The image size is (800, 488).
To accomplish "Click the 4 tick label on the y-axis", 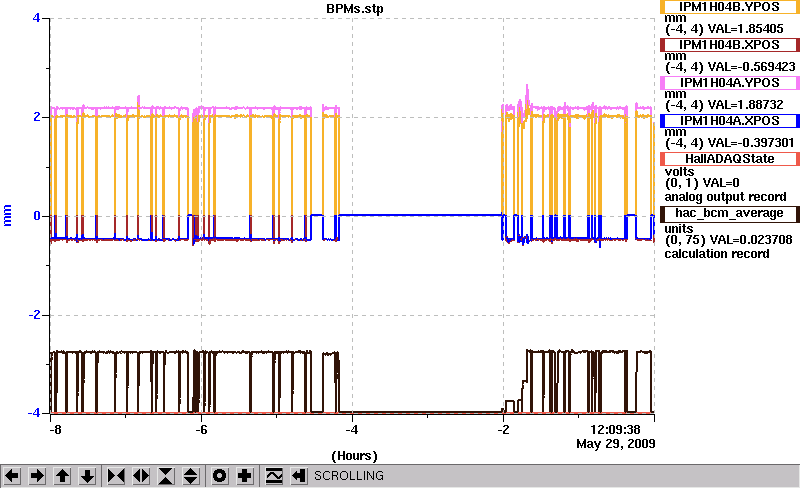I will [36, 18].
